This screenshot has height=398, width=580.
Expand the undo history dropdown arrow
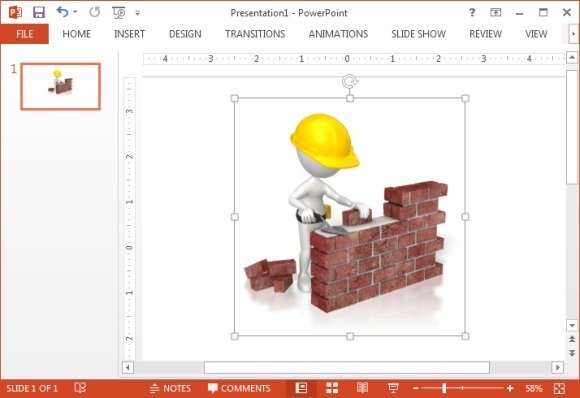coord(75,12)
